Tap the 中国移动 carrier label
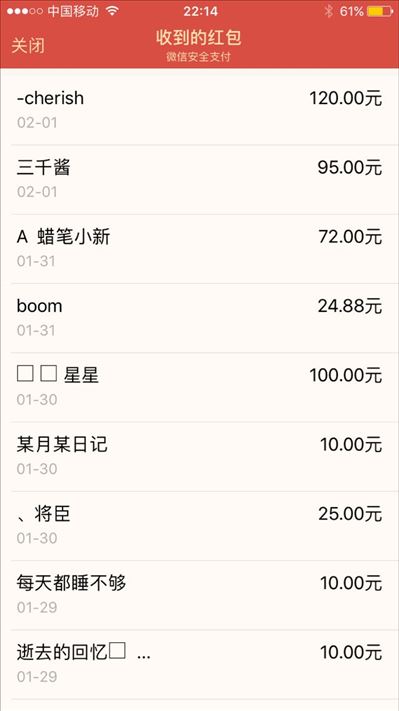Image resolution: width=399 pixels, height=711 pixels. tap(73, 11)
